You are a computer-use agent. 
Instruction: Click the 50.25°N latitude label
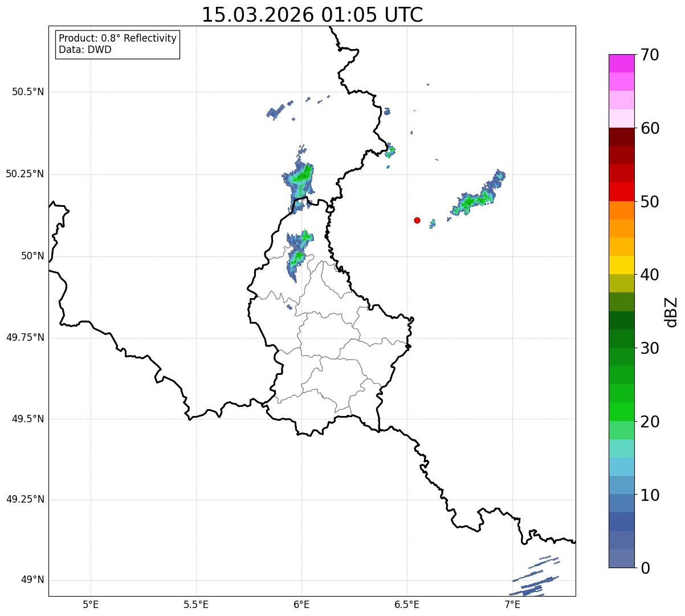click(x=25, y=174)
